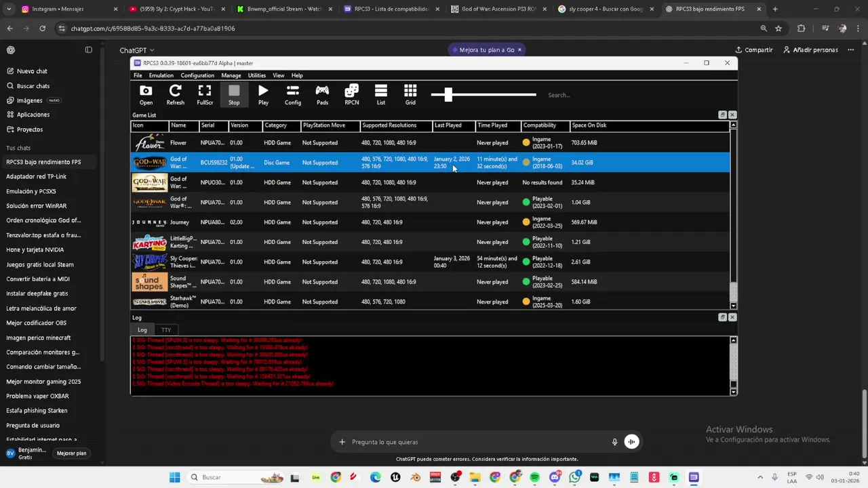This screenshot has width=868, height=488.
Task: Select the Sly Cooper Thieves game icon
Action: [149, 262]
